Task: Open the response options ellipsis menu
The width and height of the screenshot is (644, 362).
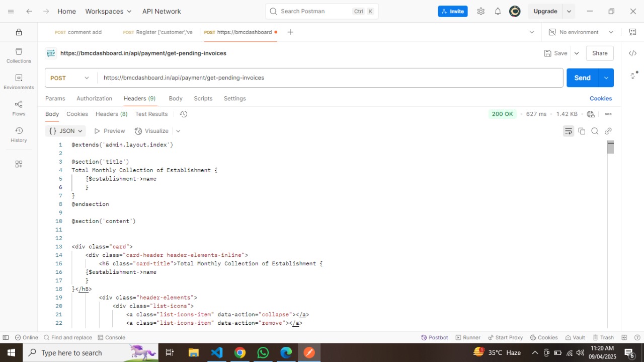Action: click(608, 114)
